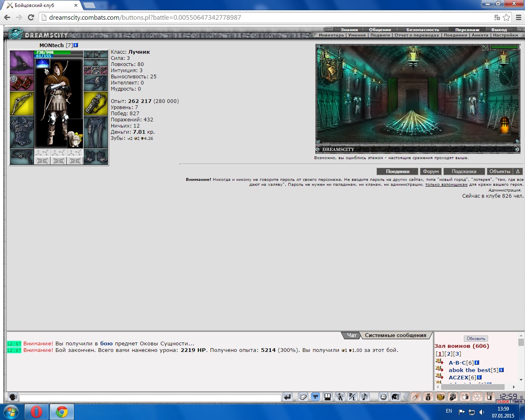Open the Windows Start menu
Screen dimensions: 525x420
coord(11,411)
